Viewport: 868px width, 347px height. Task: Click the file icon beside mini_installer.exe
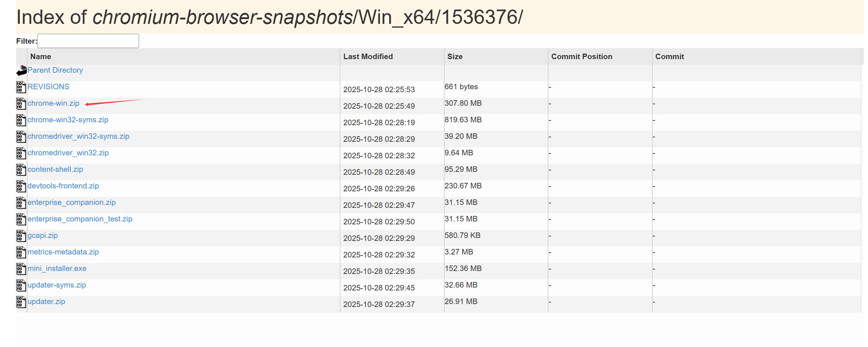tap(21, 269)
